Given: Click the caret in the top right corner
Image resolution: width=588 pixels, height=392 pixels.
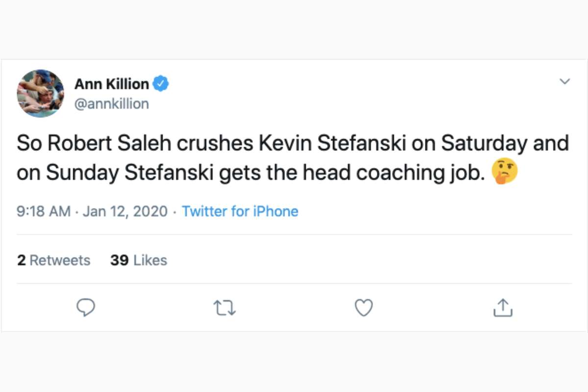Looking at the screenshot, I should tap(565, 81).
